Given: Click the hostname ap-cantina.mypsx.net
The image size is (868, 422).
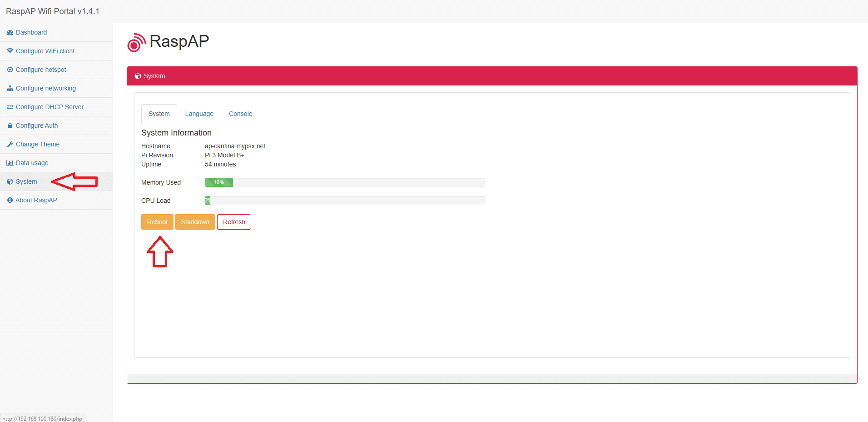Looking at the screenshot, I should click(235, 146).
